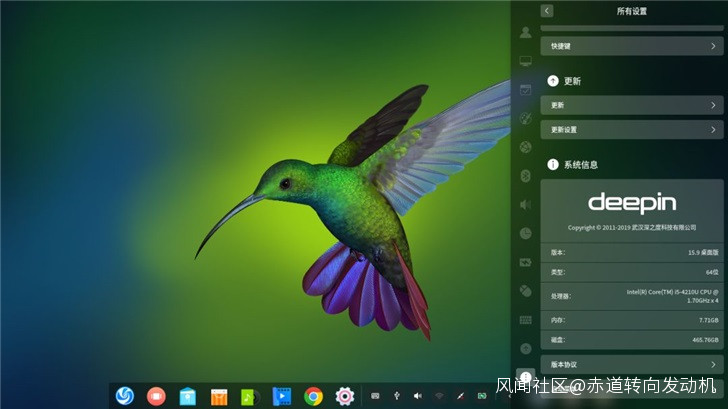Launch the green Music player dock icon
728x409 pixels.
click(250, 397)
